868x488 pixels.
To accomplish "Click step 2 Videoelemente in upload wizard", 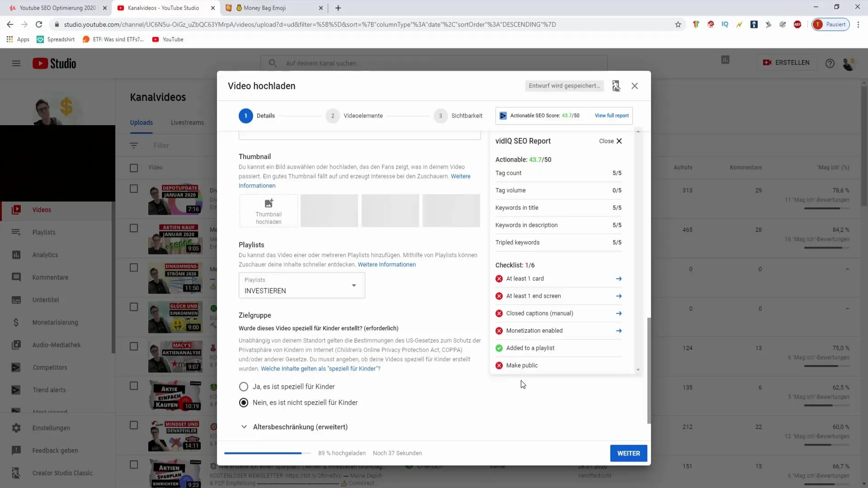I will (x=354, y=116).
